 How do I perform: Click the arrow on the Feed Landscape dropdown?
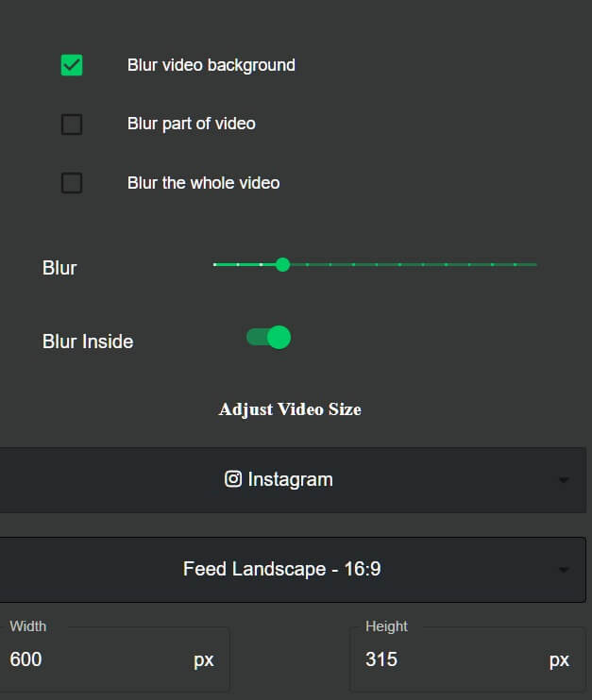(564, 570)
